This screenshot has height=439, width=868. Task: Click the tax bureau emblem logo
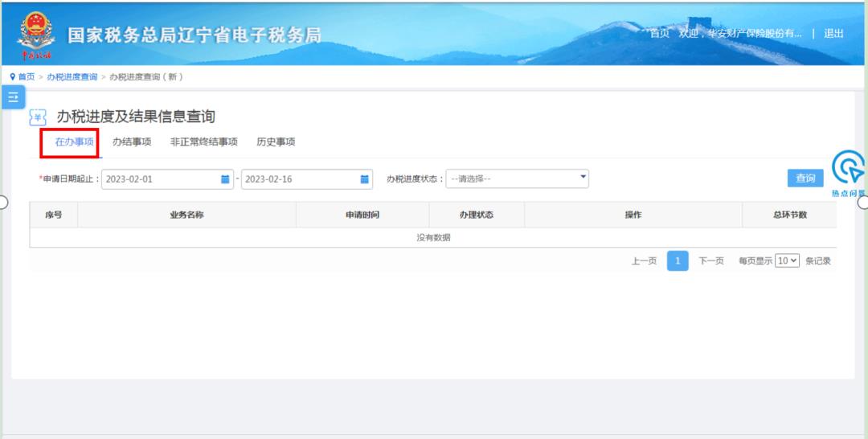[35, 32]
